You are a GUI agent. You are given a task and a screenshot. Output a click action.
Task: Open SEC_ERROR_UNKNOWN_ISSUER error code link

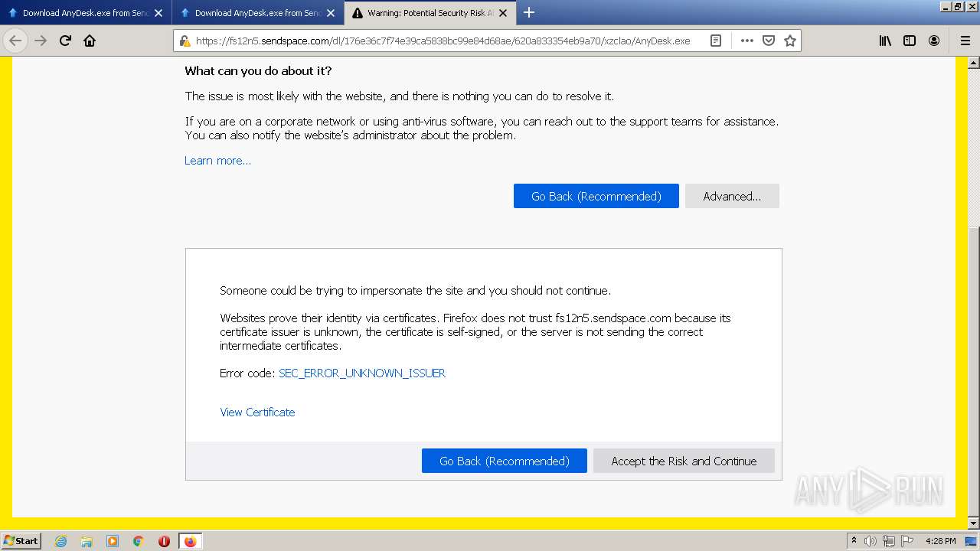point(362,373)
